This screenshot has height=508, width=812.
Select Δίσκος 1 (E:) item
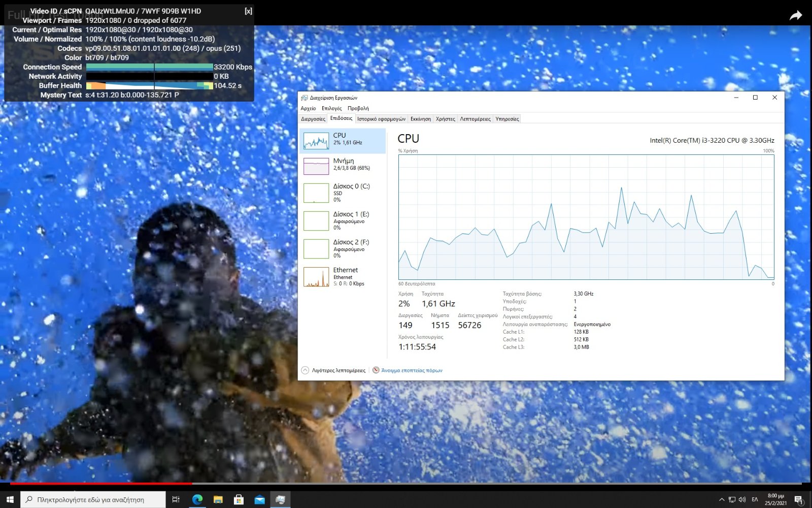(343, 221)
